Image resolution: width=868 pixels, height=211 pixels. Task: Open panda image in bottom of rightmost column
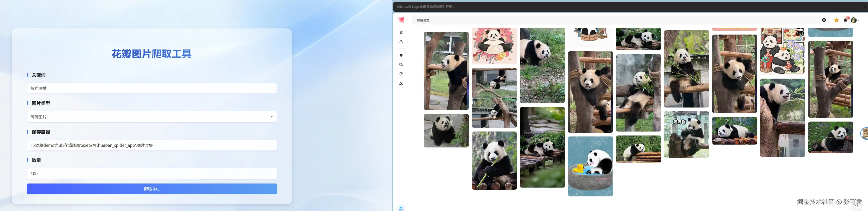[830, 137]
